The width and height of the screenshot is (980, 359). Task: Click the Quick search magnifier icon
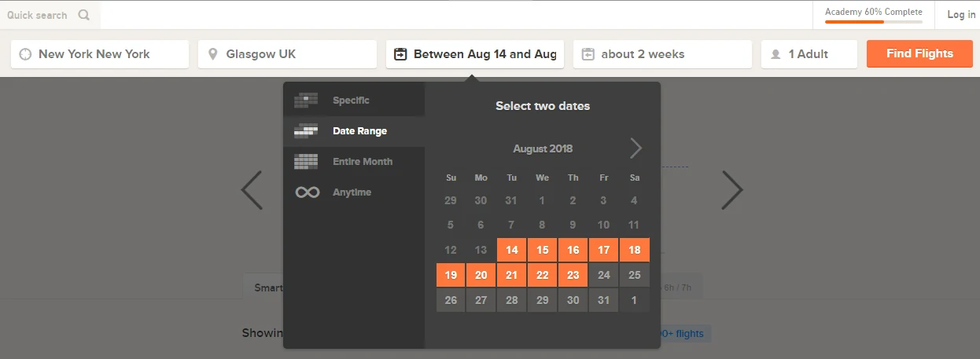click(84, 15)
